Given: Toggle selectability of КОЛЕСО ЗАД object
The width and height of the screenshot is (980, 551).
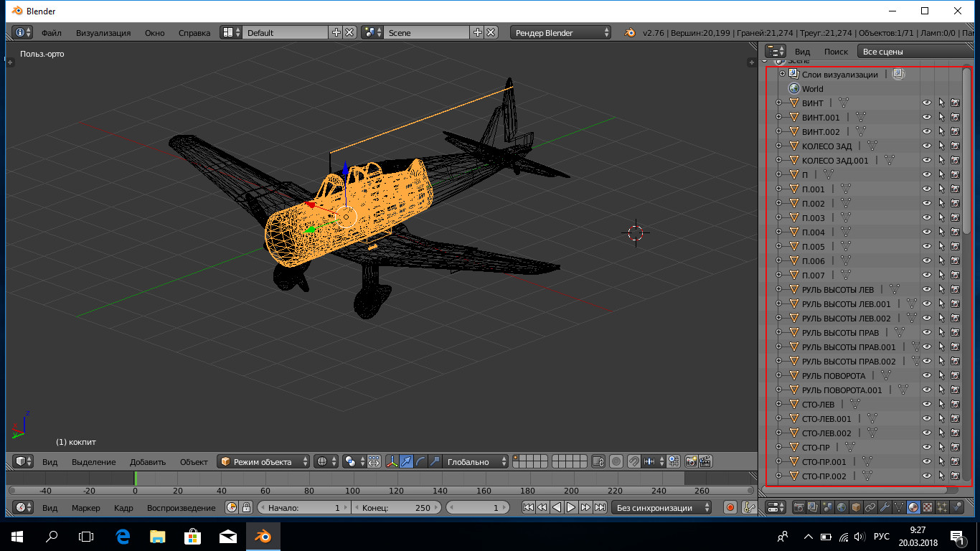Looking at the screenshot, I should click(941, 146).
